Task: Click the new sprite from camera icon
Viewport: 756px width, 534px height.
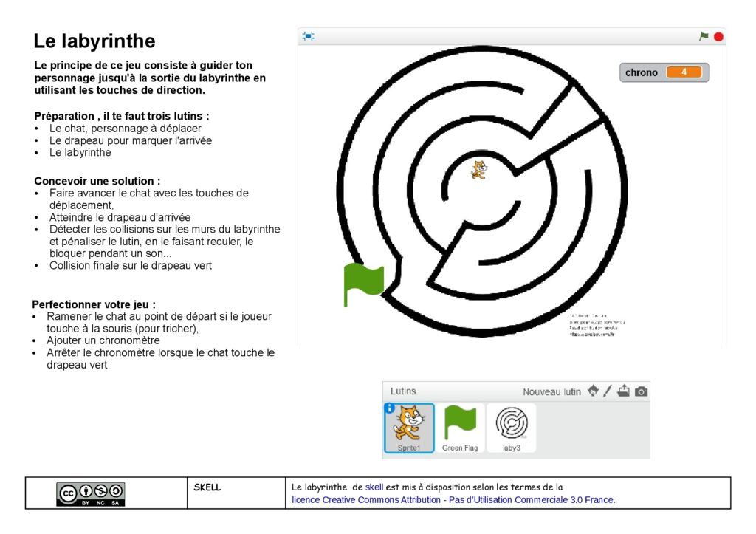Action: tap(641, 391)
